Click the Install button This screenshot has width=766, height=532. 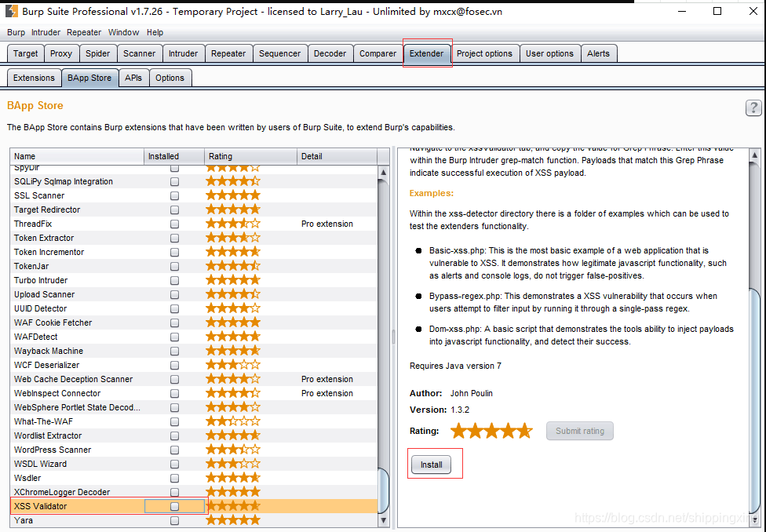tap(432, 465)
